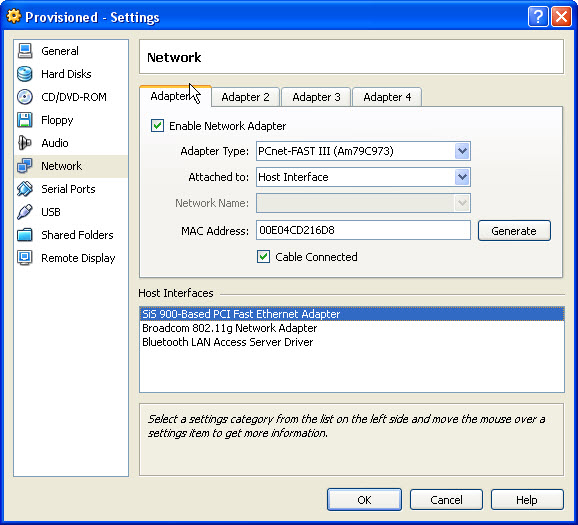Toggle the Cable Connected checkbox
The height and width of the screenshot is (525, 578).
264,257
